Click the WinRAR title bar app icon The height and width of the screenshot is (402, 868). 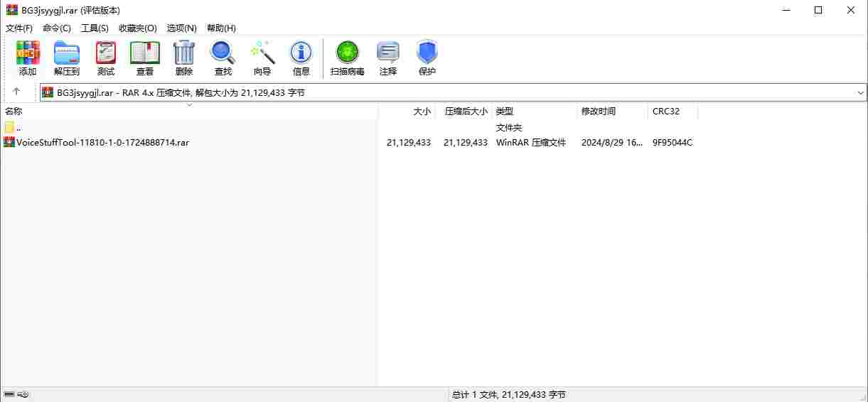pos(11,10)
